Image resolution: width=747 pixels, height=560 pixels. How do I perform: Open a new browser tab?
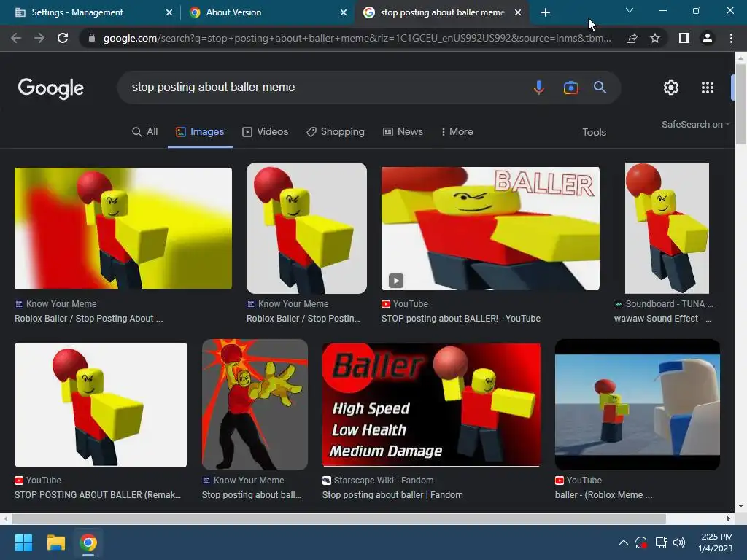[x=546, y=12]
